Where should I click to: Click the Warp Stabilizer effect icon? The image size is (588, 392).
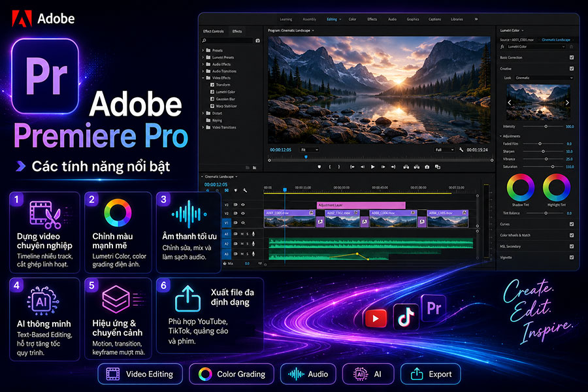(212, 106)
